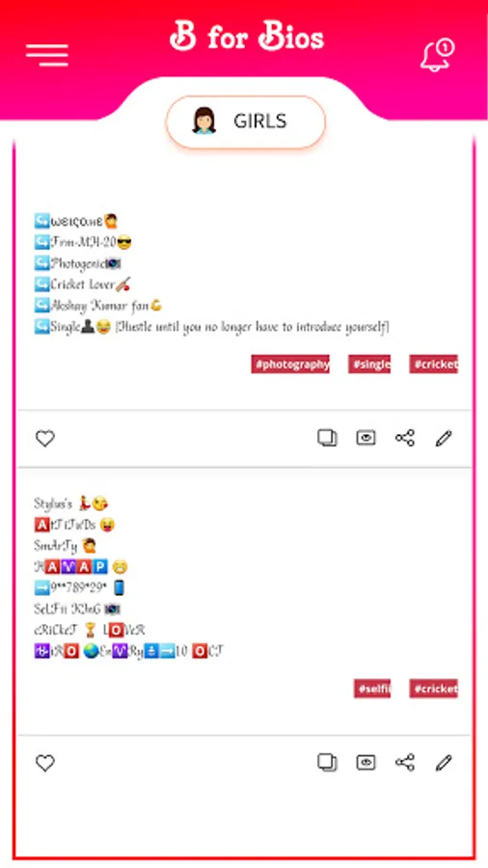This screenshot has height=868, width=488.
Task: Preview the first bio with eye icon
Action: pyautogui.click(x=366, y=438)
